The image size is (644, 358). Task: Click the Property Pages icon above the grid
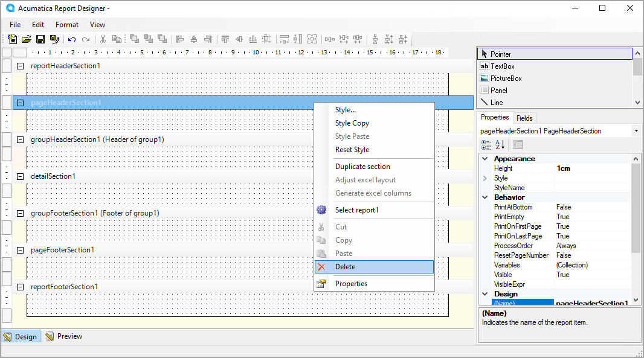518,144
